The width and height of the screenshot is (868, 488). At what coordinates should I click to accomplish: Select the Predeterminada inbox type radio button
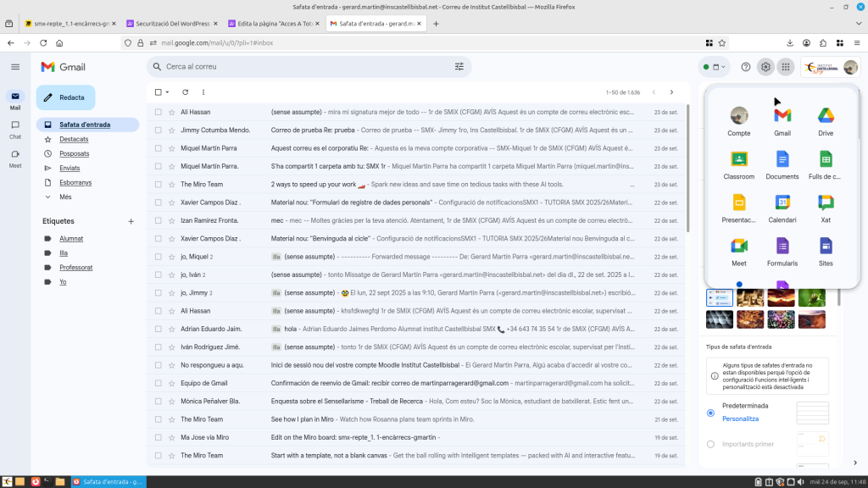pyautogui.click(x=710, y=413)
